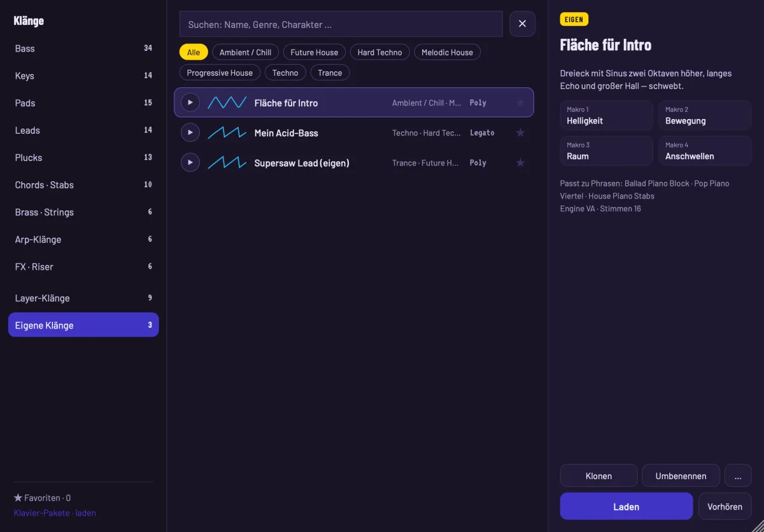The height and width of the screenshot is (532, 764).
Task: Select the Pads category
Action: 83,102
